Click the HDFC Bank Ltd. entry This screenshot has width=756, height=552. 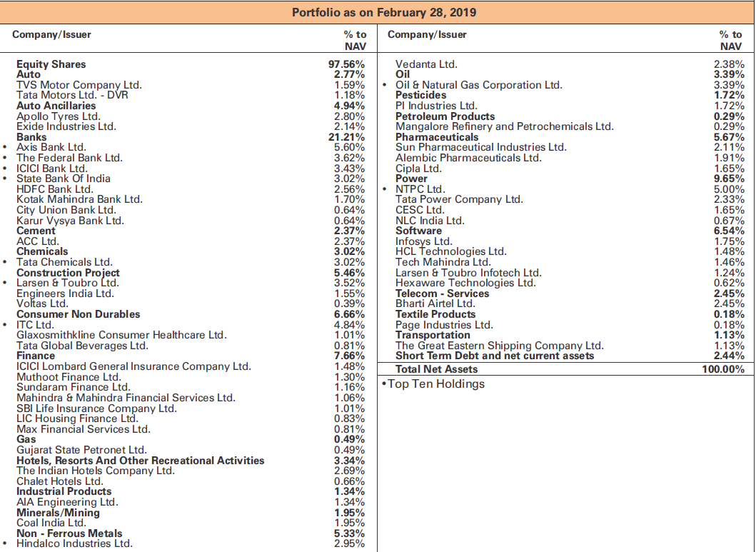point(54,189)
